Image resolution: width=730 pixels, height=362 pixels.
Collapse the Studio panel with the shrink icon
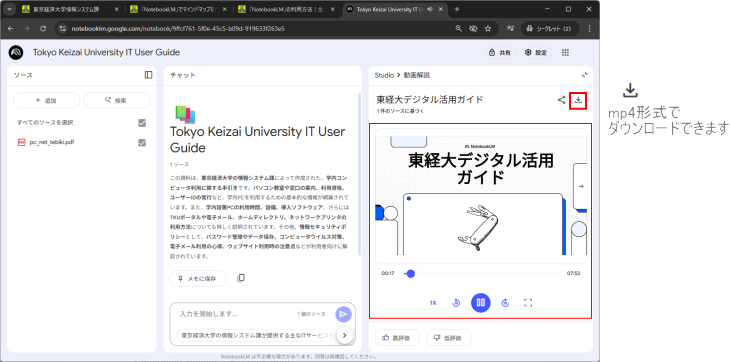point(585,75)
